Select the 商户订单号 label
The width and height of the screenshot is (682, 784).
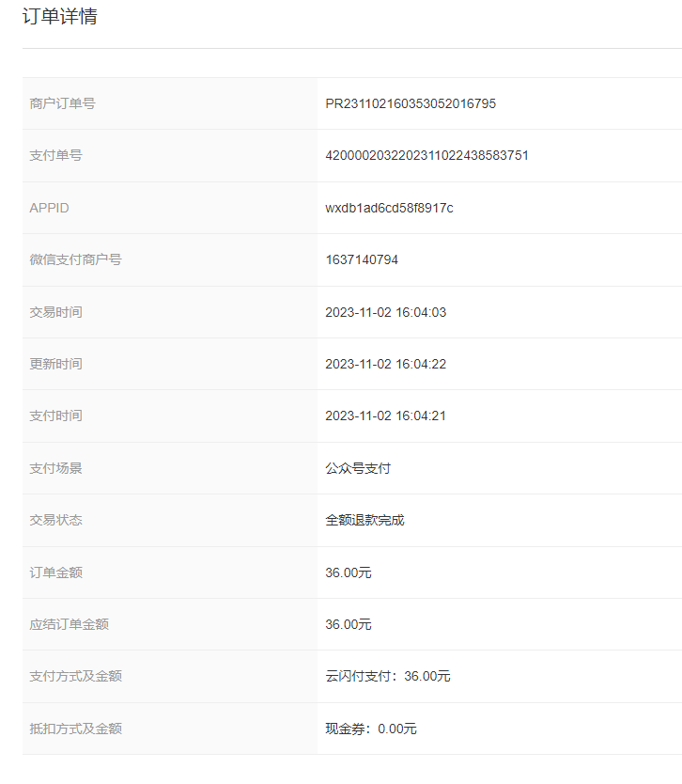pos(62,103)
